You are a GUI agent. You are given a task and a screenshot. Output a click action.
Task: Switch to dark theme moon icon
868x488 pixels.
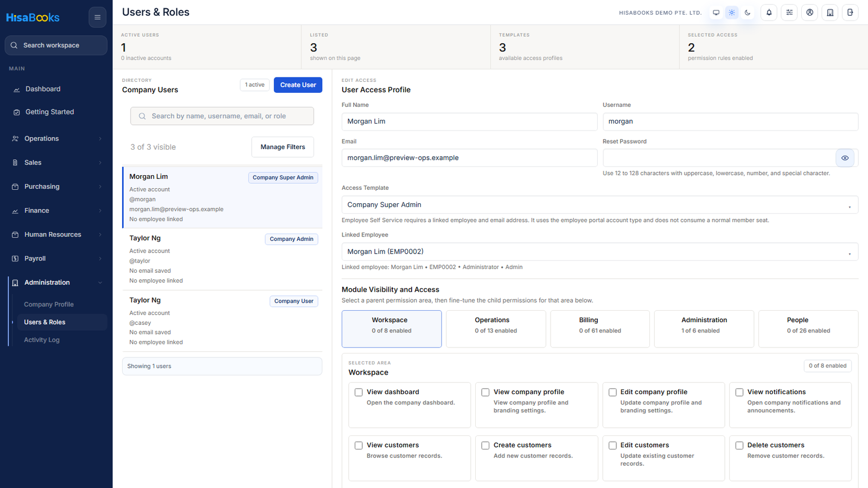(748, 12)
